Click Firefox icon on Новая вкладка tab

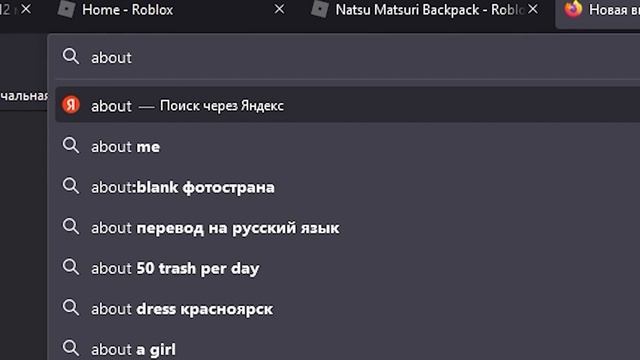point(573,9)
